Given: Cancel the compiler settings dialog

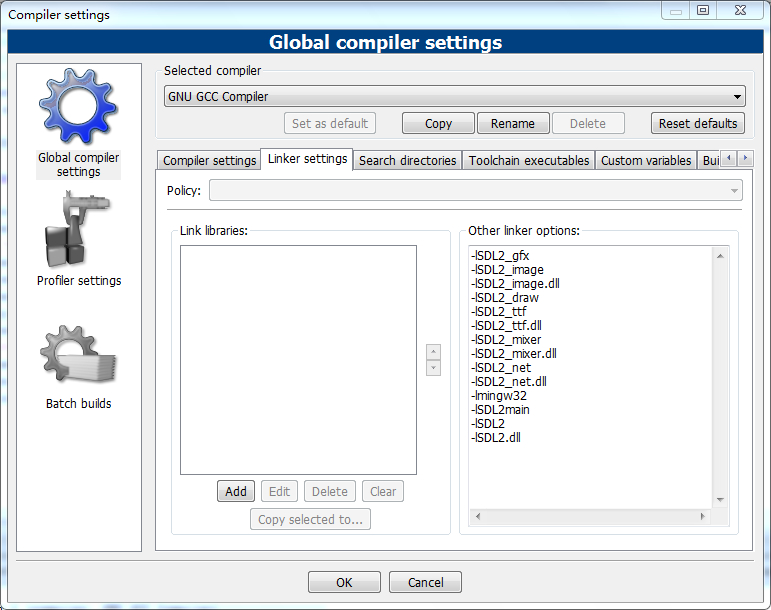Looking at the screenshot, I should click(x=425, y=582).
